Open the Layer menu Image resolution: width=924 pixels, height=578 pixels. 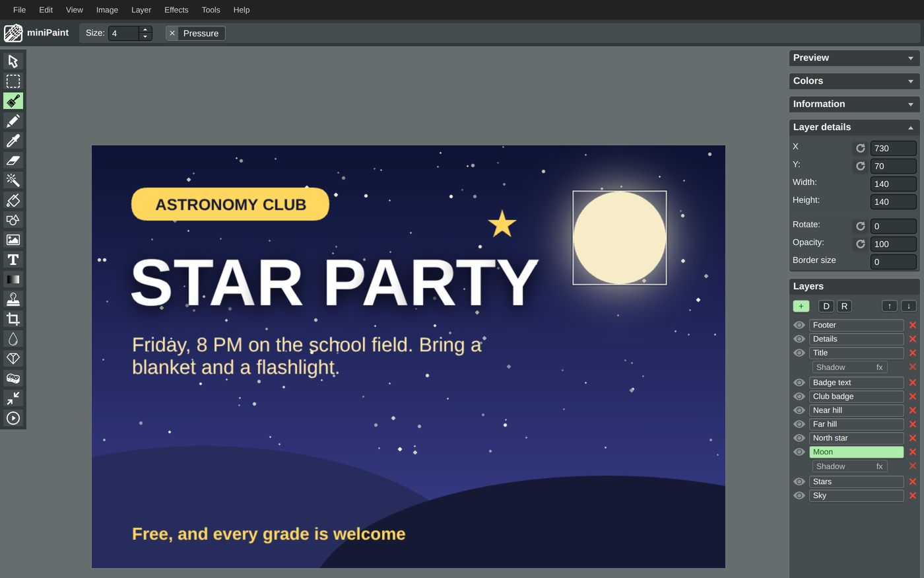point(141,10)
